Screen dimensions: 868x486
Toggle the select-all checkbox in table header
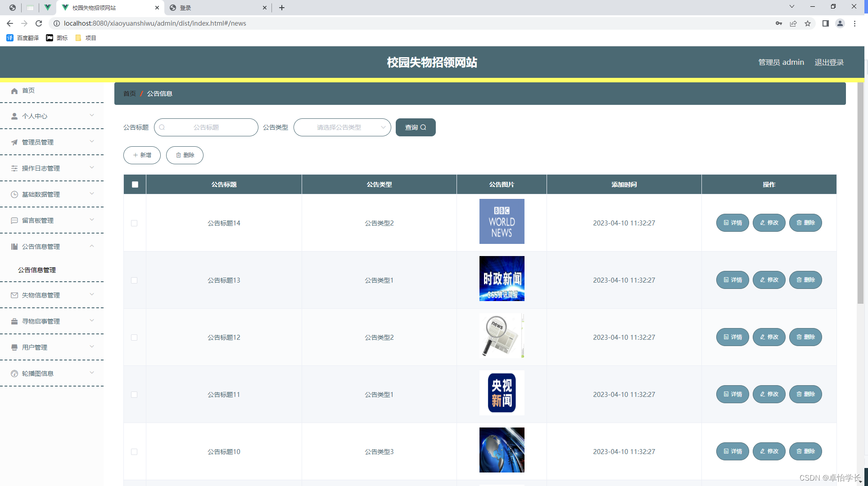click(135, 184)
